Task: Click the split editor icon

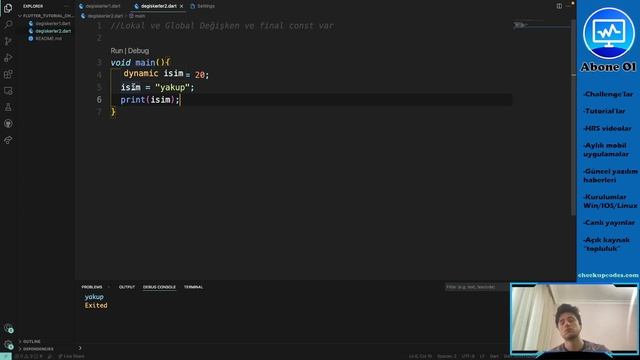Action: tap(559, 6)
